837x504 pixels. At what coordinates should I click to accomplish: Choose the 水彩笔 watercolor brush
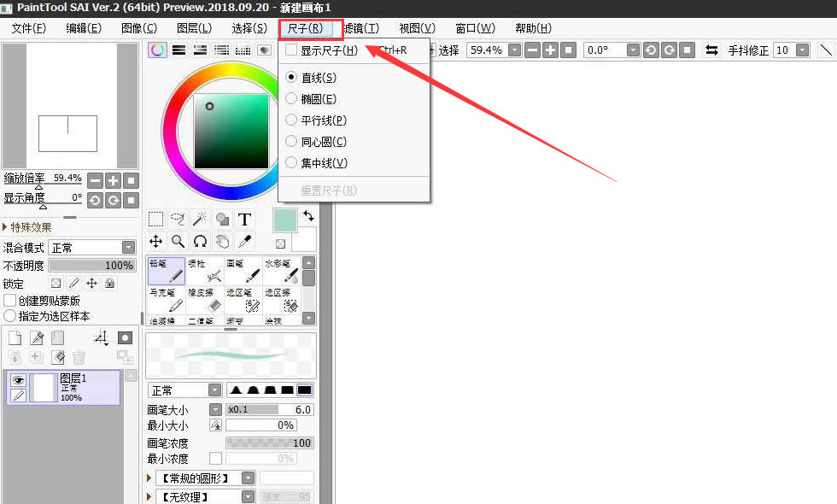(282, 271)
